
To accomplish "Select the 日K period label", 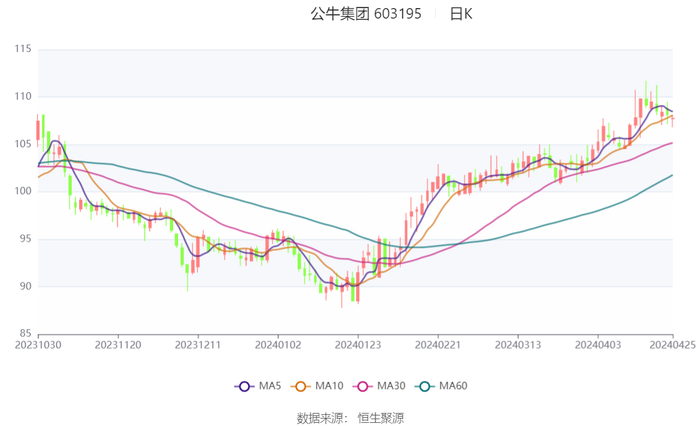I will [x=461, y=14].
